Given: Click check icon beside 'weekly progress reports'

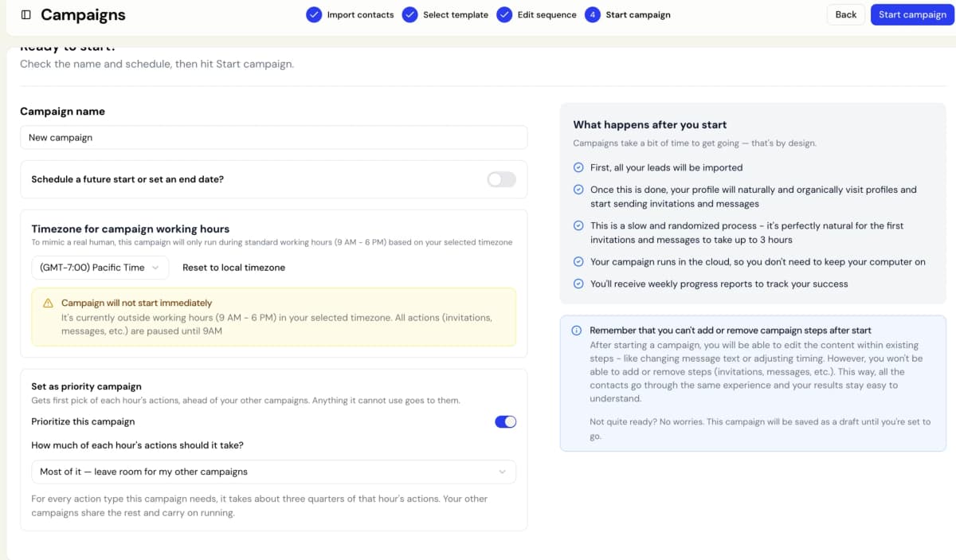Looking at the screenshot, I should (578, 284).
